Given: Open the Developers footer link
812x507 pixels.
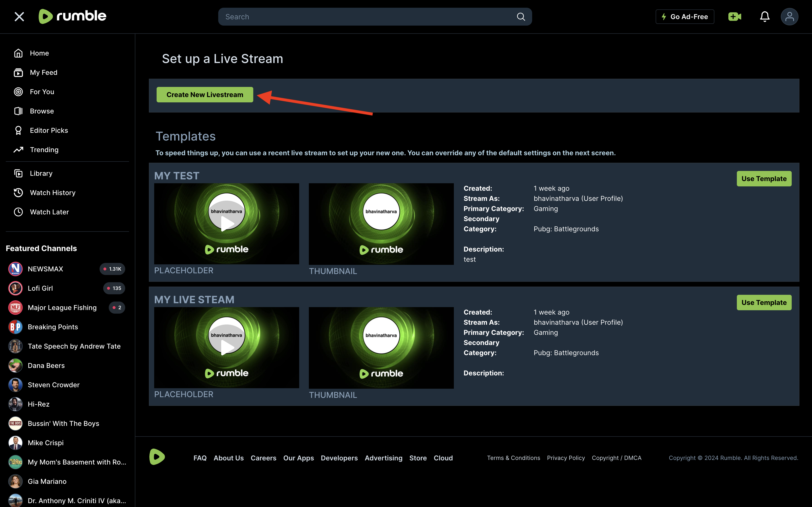Looking at the screenshot, I should click(339, 458).
